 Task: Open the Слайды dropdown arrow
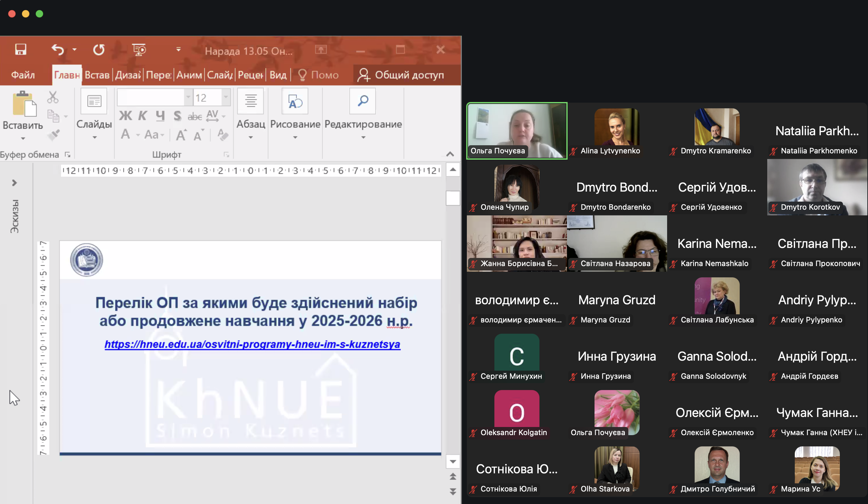(94, 138)
